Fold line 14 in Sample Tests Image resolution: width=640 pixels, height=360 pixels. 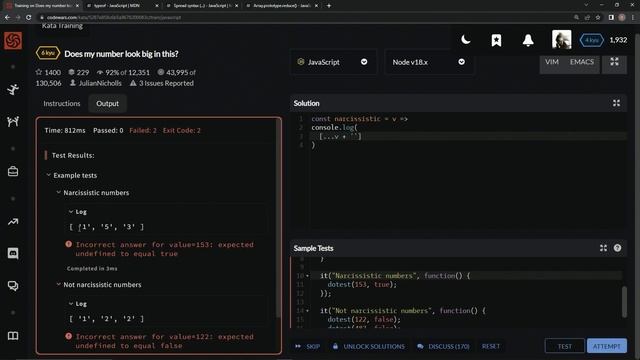coord(308,311)
